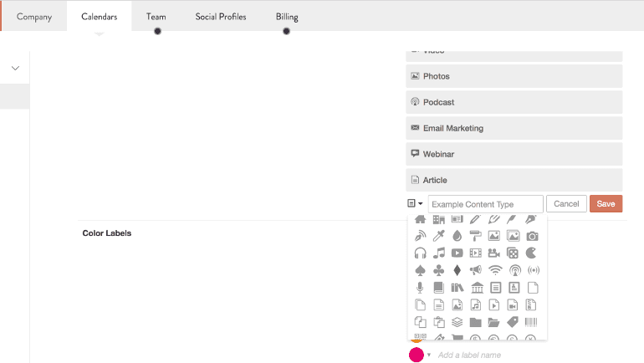Choose the microphone icon
The image size is (644, 363).
point(420,288)
